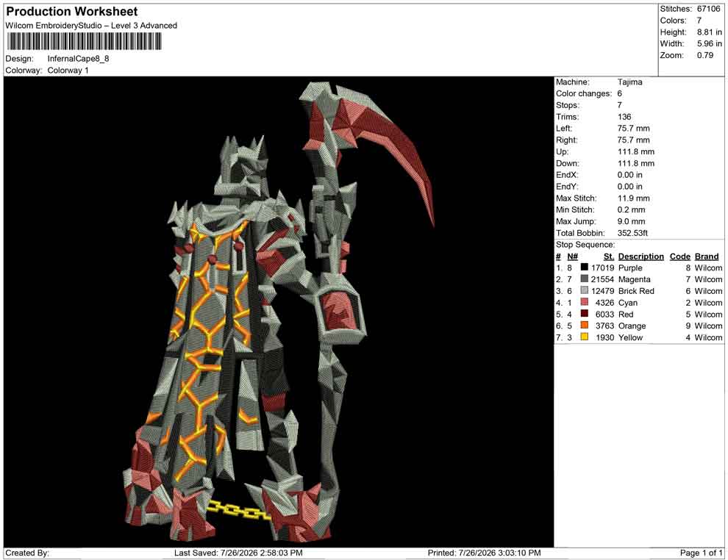The height and width of the screenshot is (560, 728).
Task: Click the 'Brand' column header
Action: [707, 256]
